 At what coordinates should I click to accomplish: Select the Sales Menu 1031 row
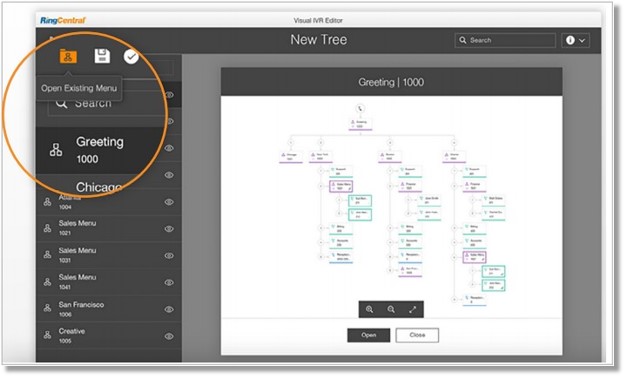pyautogui.click(x=108, y=255)
